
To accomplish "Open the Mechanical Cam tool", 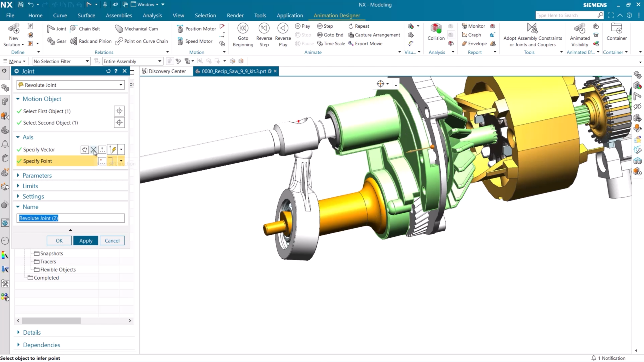I will click(119, 29).
